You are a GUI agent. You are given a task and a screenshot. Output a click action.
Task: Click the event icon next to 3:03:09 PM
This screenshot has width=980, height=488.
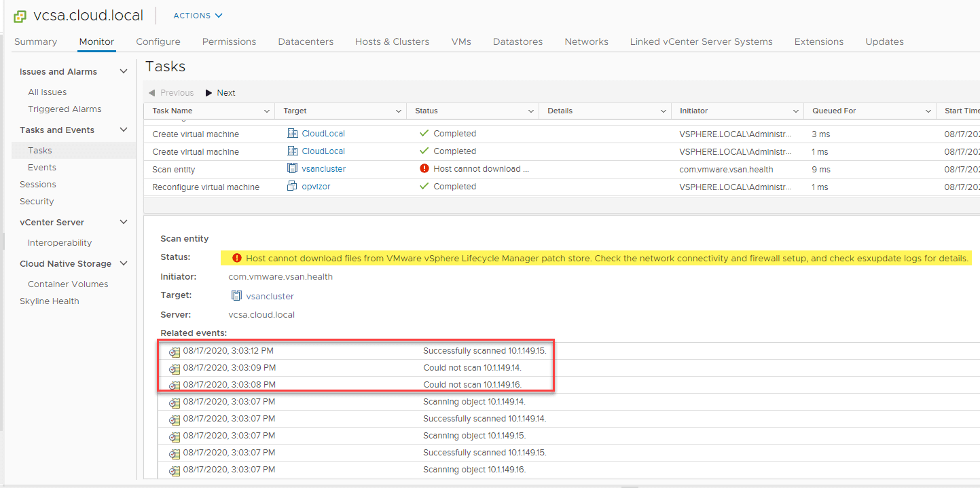click(x=175, y=369)
